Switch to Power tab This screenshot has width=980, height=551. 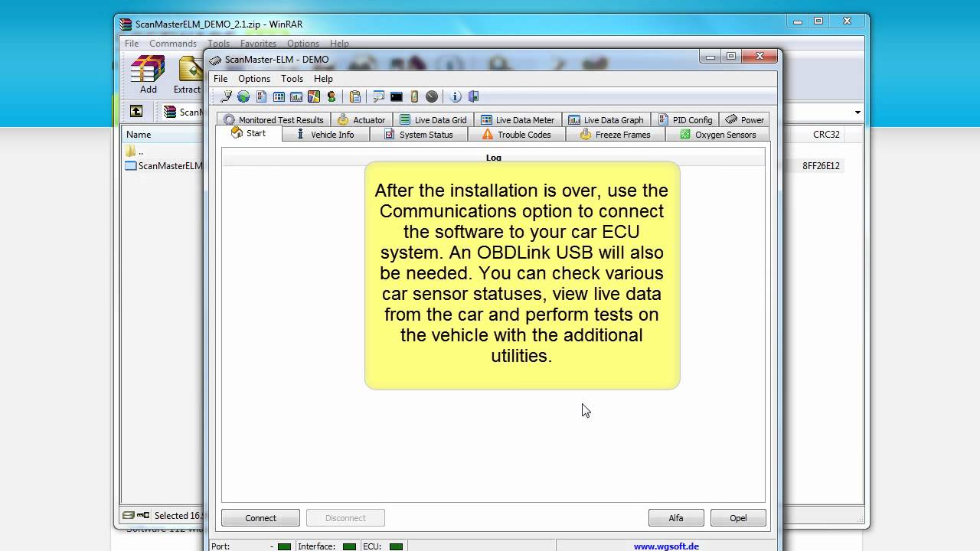click(x=744, y=119)
